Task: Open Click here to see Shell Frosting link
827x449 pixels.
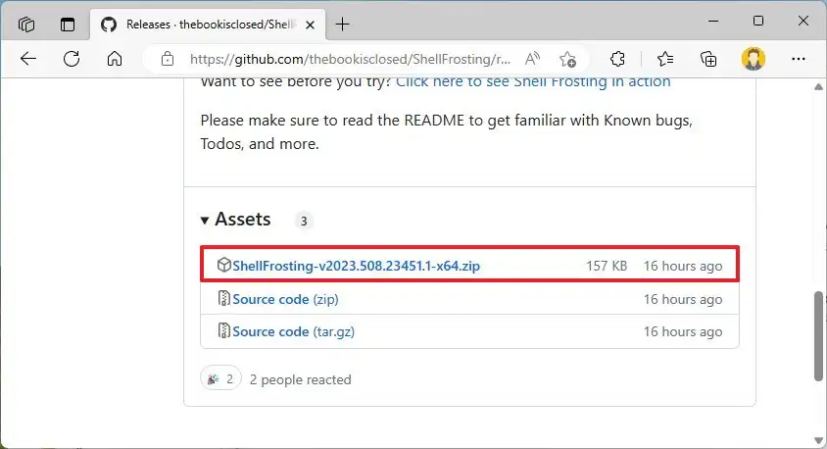Action: click(533, 82)
